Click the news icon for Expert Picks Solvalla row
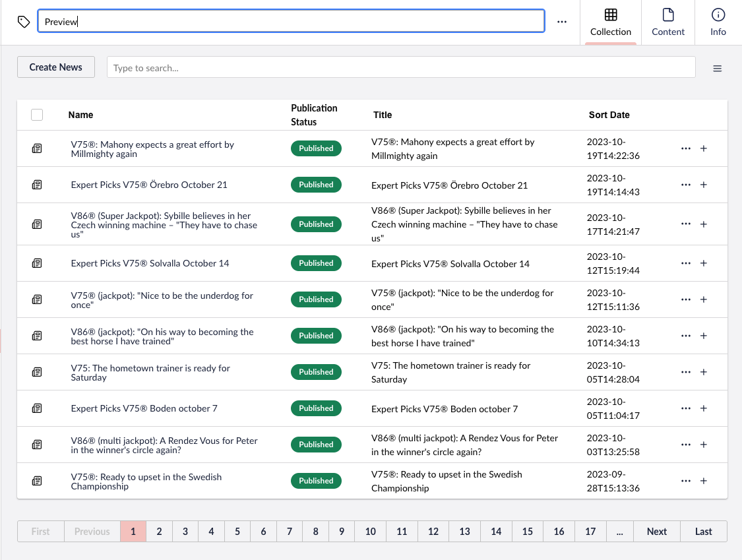This screenshot has height=560, width=742. 37,263
